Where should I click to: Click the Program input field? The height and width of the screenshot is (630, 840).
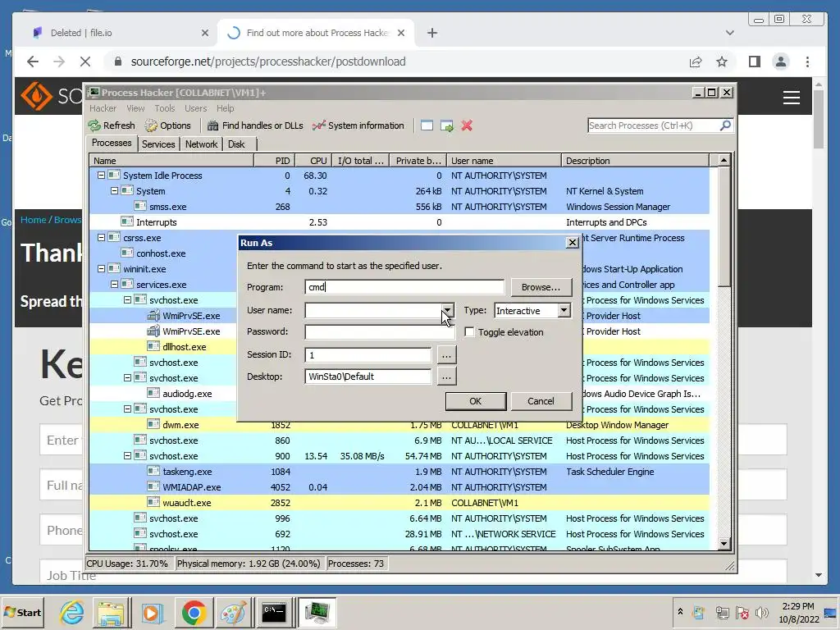coord(404,287)
